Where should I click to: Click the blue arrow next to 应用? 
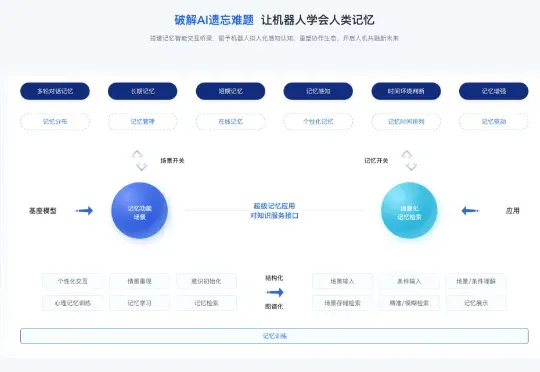tap(470, 210)
